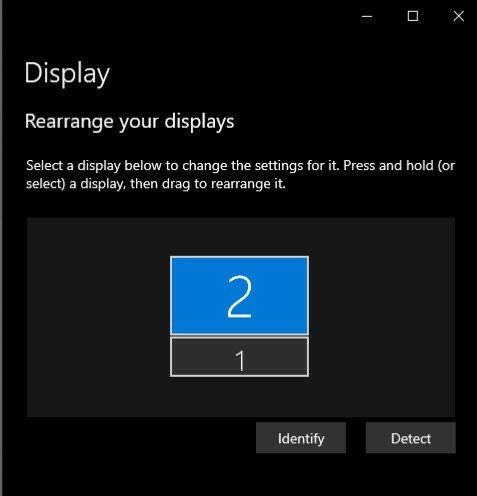Close the Display settings window
This screenshot has height=496, width=477.
tap(459, 16)
